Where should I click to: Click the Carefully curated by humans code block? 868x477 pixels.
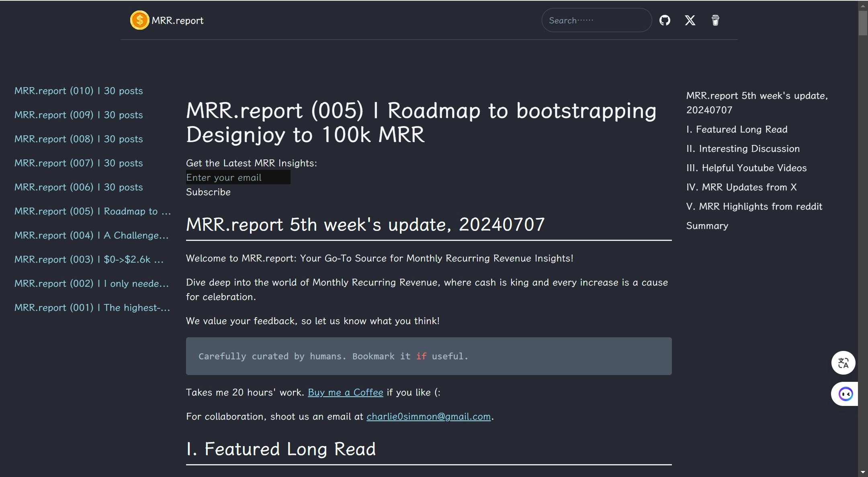click(429, 356)
